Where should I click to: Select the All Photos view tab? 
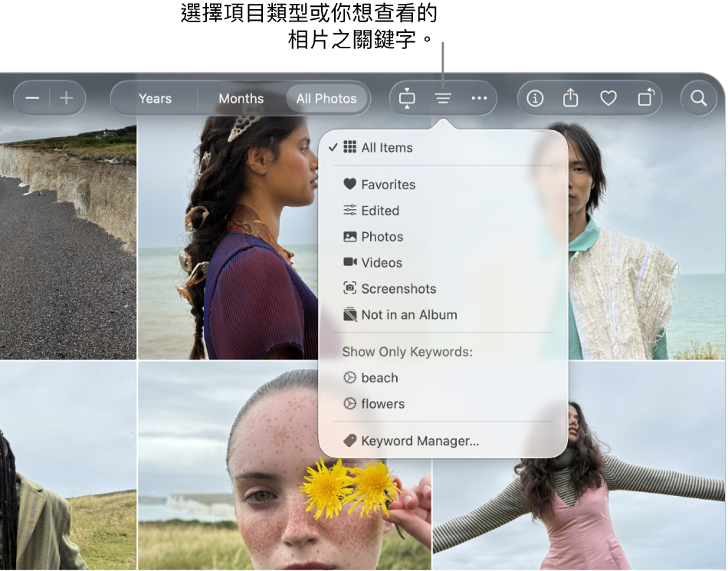(x=326, y=98)
